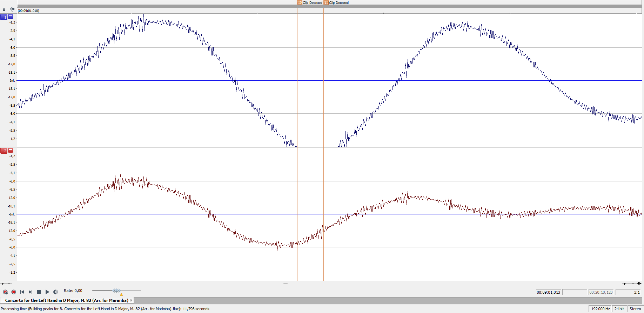Click the speaker playback icon beside Play
Screen dimensions: 644x313
55,292
